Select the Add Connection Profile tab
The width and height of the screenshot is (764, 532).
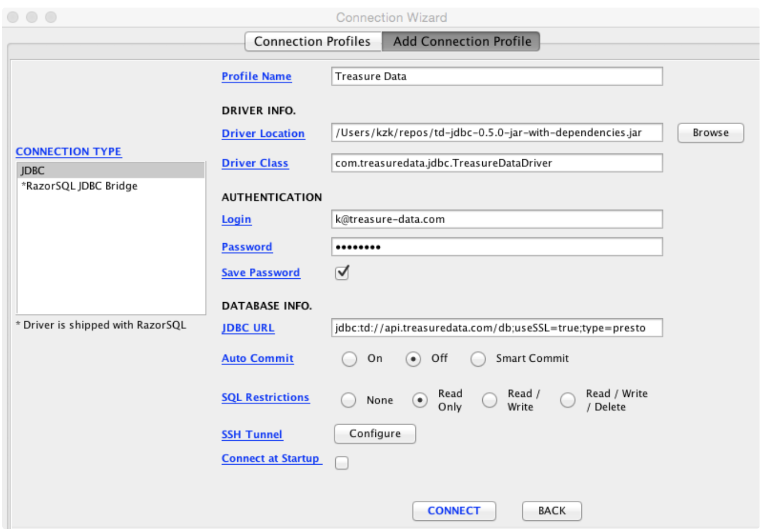point(462,42)
